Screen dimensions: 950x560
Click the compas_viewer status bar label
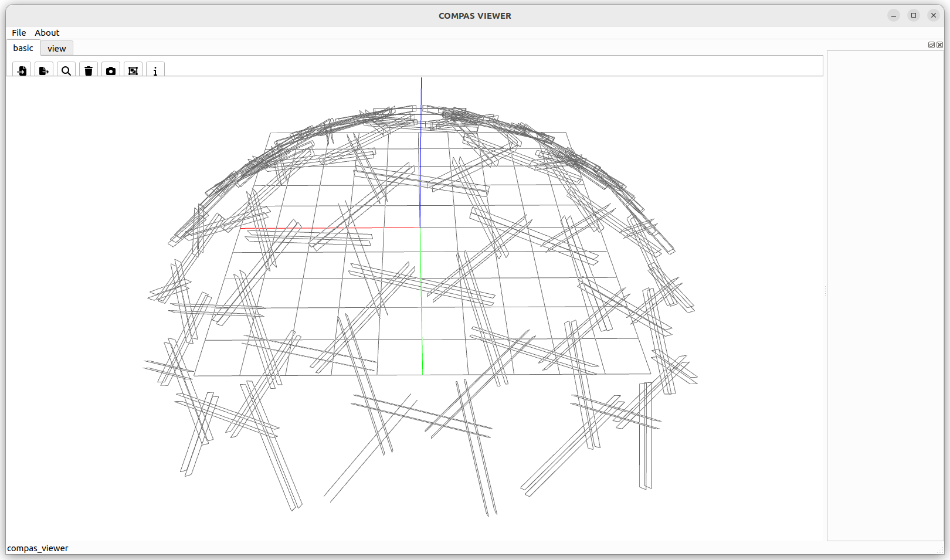[38, 548]
